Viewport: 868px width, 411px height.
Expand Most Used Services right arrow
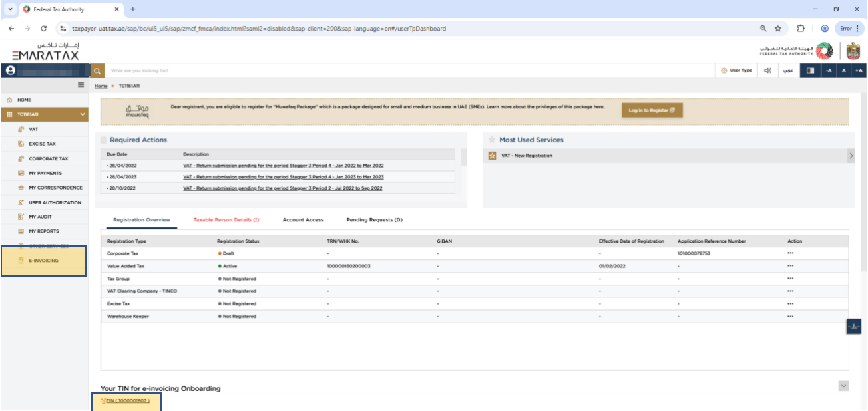(851, 156)
